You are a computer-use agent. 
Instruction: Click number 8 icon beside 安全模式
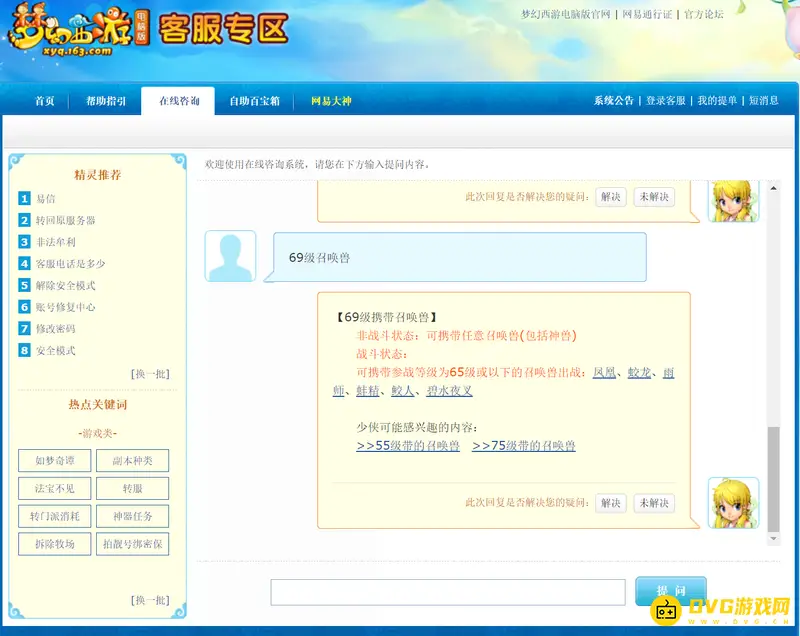24,350
